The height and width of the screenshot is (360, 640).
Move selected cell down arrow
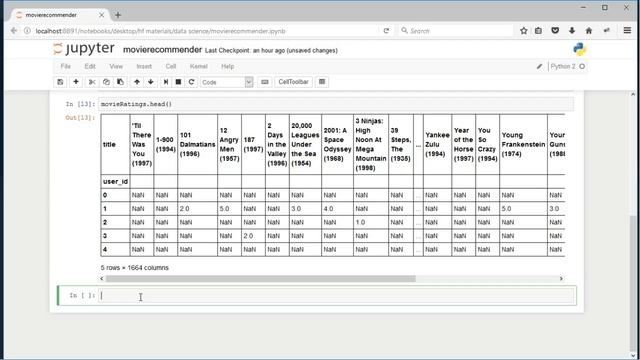(x=151, y=82)
